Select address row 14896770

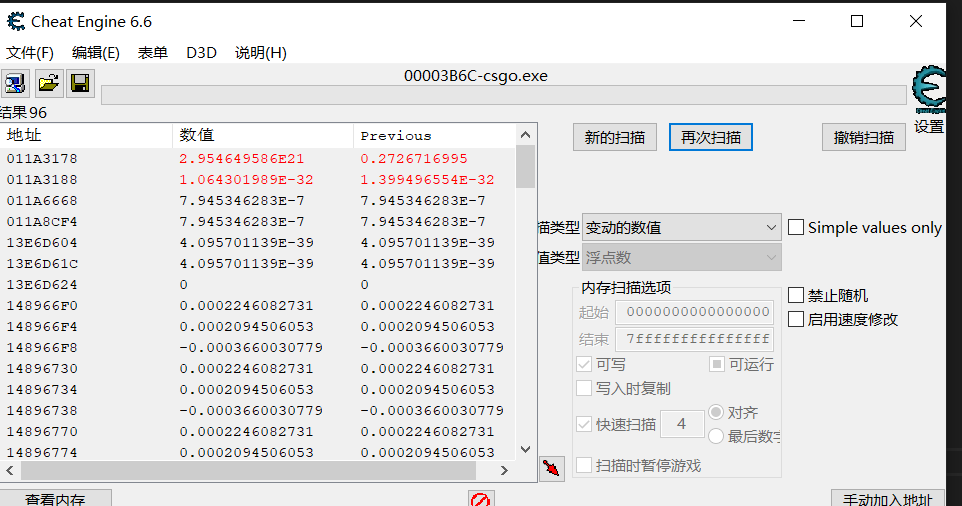pos(258,431)
